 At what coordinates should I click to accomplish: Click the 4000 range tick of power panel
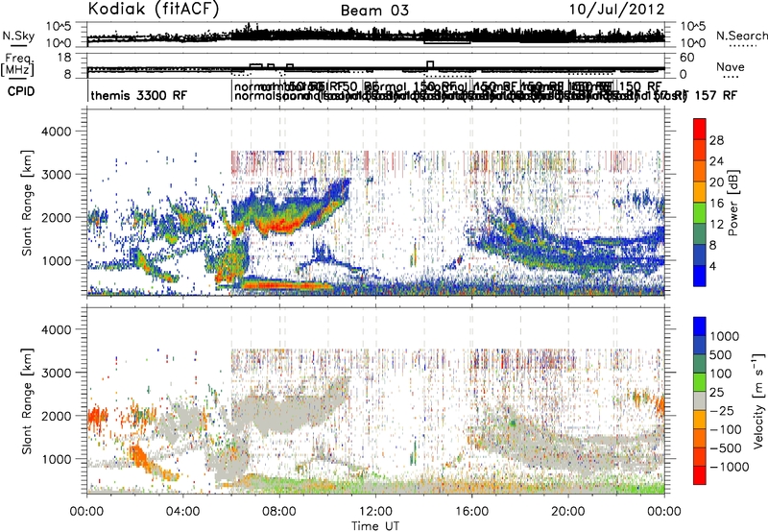click(x=57, y=132)
